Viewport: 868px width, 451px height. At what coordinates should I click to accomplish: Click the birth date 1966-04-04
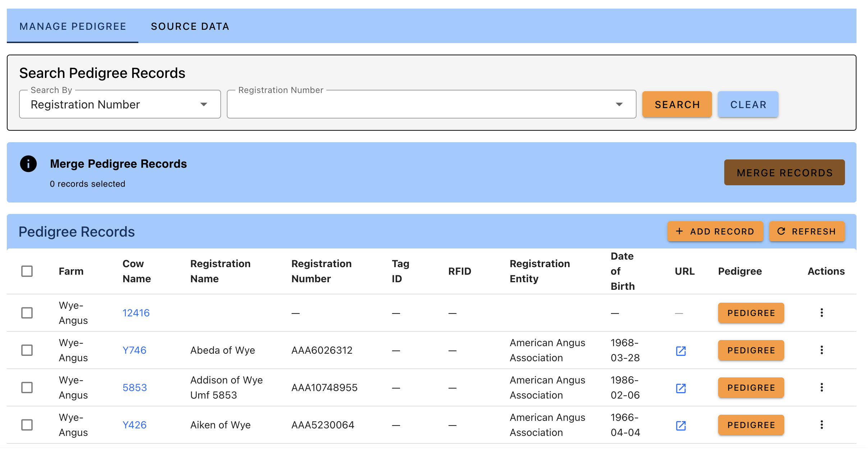tap(625, 425)
